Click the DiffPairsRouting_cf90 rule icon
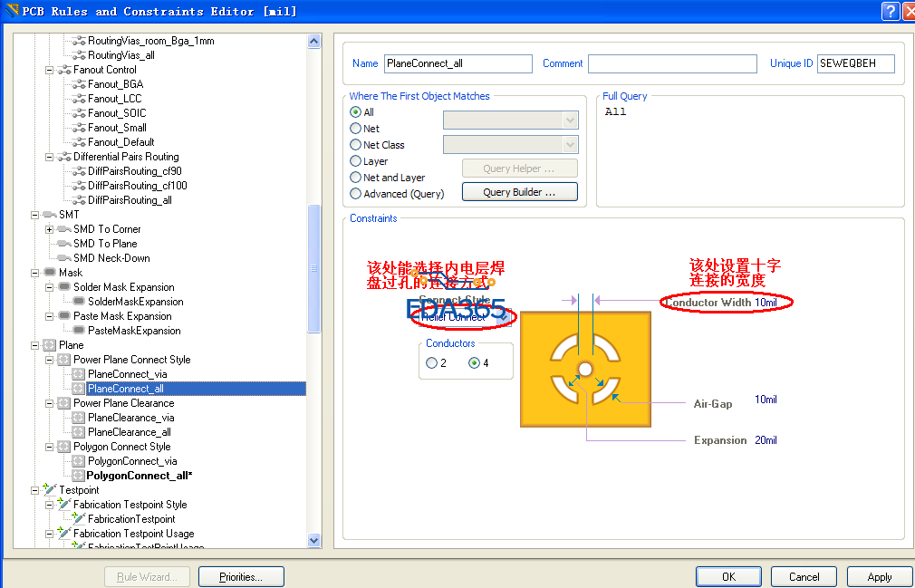Screen dimensions: 915x588 pos(79,171)
